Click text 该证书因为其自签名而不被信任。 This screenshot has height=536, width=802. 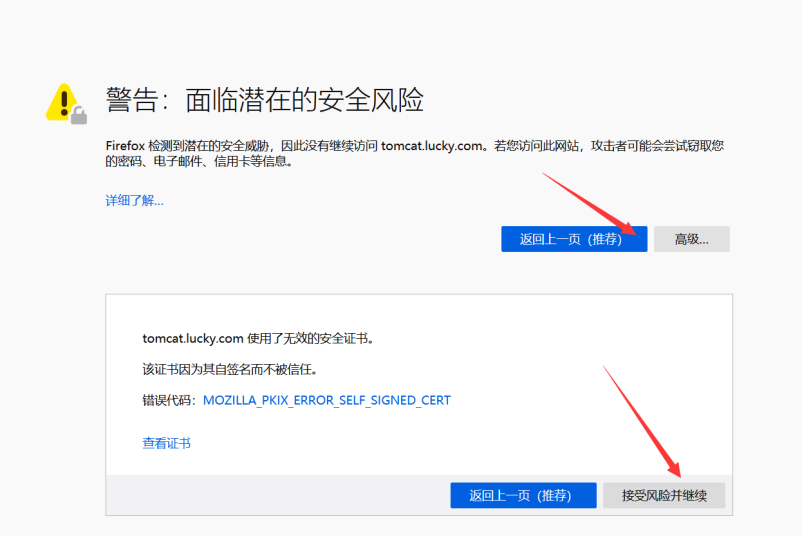pyautogui.click(x=230, y=369)
